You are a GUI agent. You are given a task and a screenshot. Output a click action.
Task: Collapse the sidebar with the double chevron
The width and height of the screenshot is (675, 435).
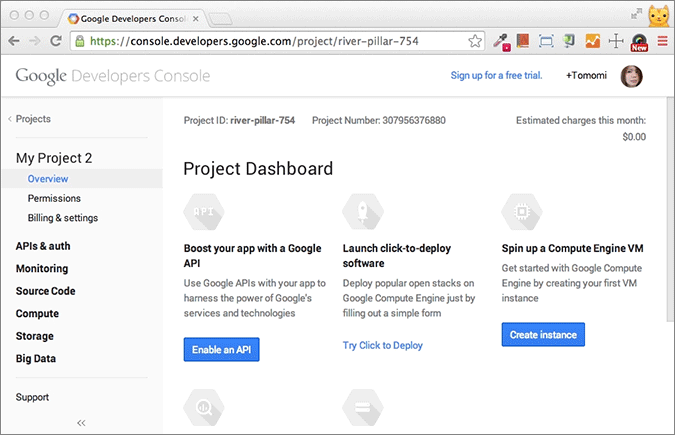81,423
